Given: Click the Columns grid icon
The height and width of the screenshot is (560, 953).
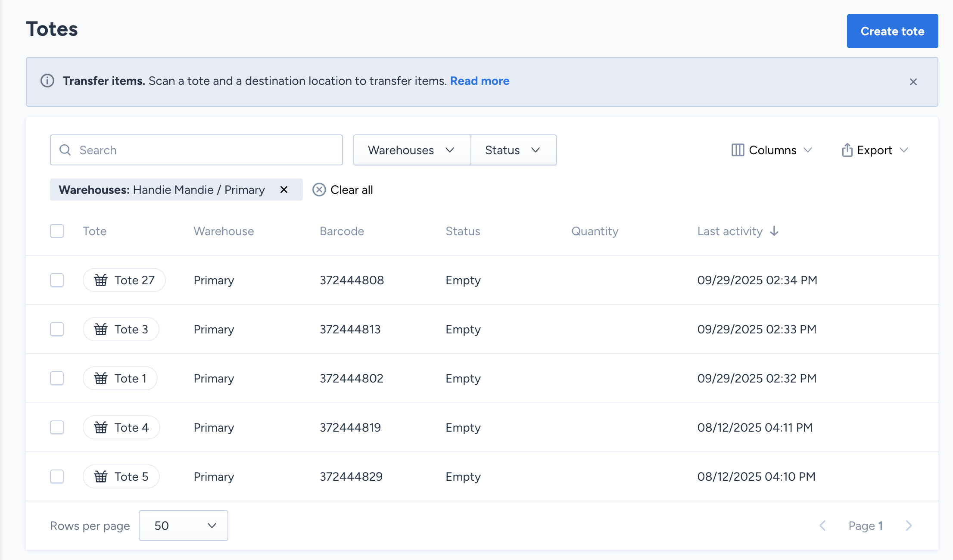Looking at the screenshot, I should tap(738, 150).
